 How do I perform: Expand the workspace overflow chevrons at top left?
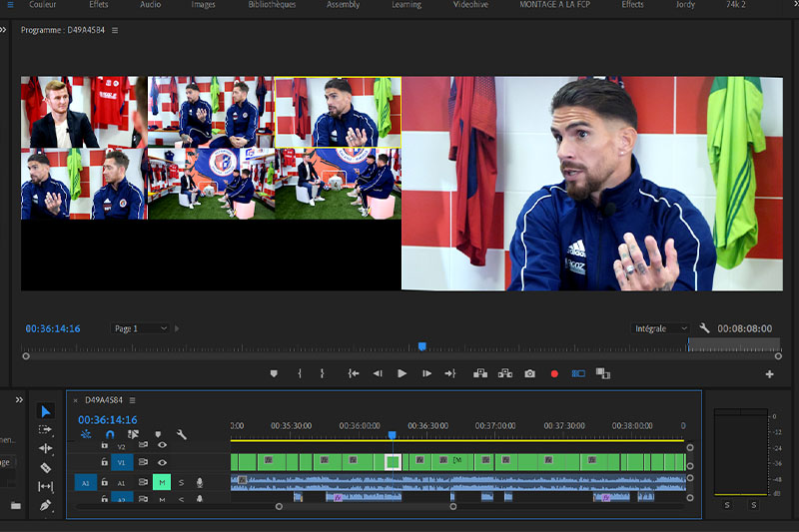pyautogui.click(x=4, y=30)
